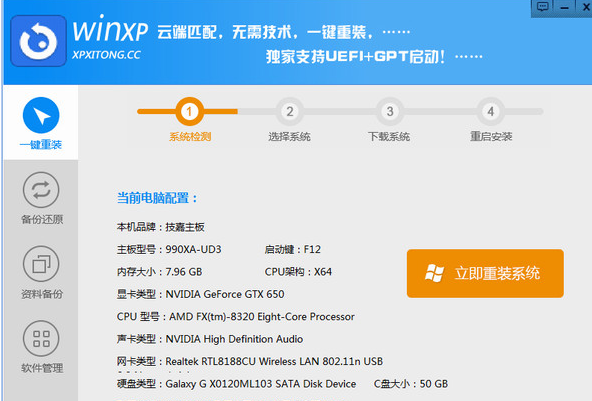Viewport: 592px width, 401px height.
Task: Click the Windows flag icon on reinstall button
Action: pyautogui.click(x=434, y=273)
